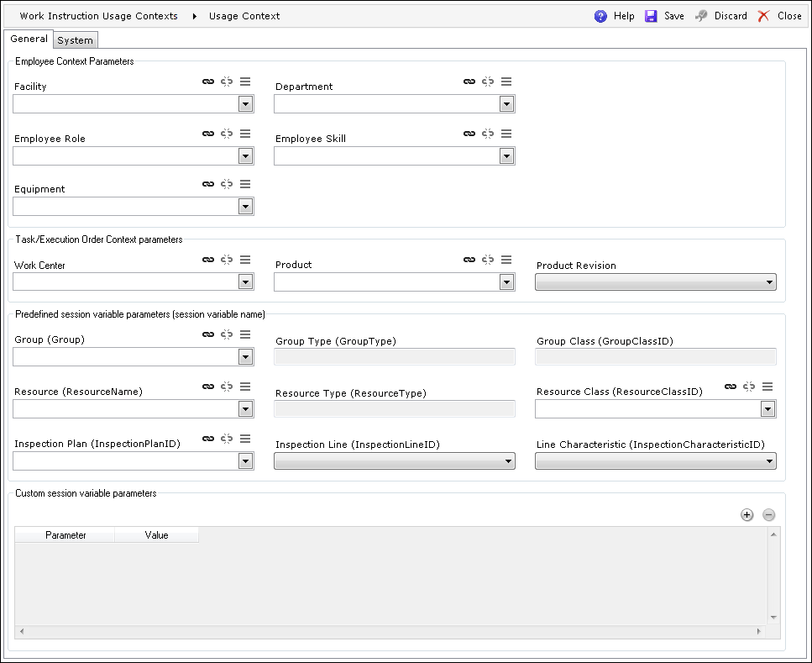Click the unlink icon for Facility
The height and width of the screenshot is (663, 812).
(227, 82)
